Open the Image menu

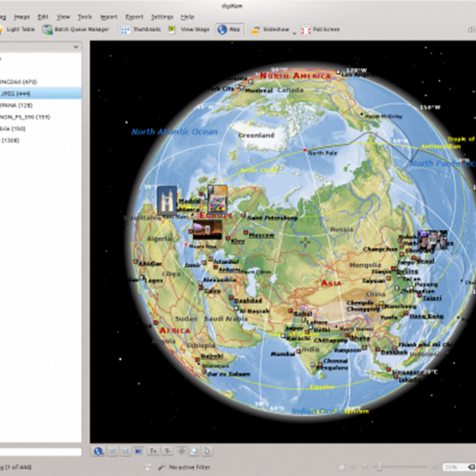click(x=22, y=17)
